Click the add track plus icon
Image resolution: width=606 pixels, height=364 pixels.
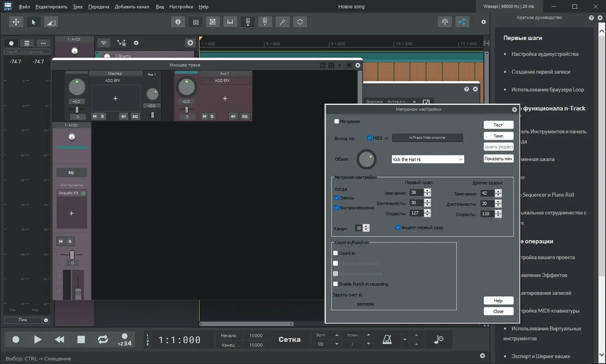pos(190,43)
